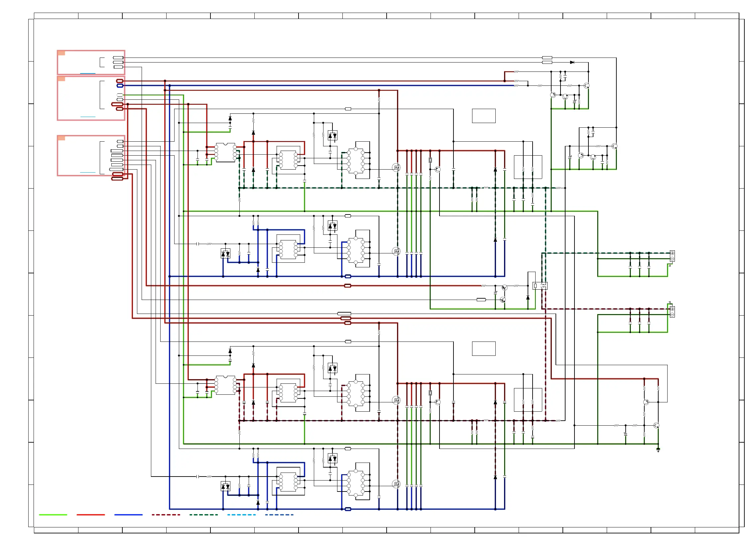The width and height of the screenshot is (754, 560).
Task: Click the dashed light cyan legend line
Action: [242, 515]
